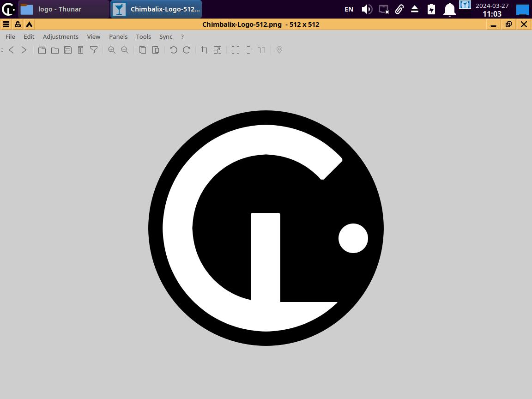Click the toolbar drag handle grip
The width and height of the screenshot is (532, 399).
[x=2, y=50]
